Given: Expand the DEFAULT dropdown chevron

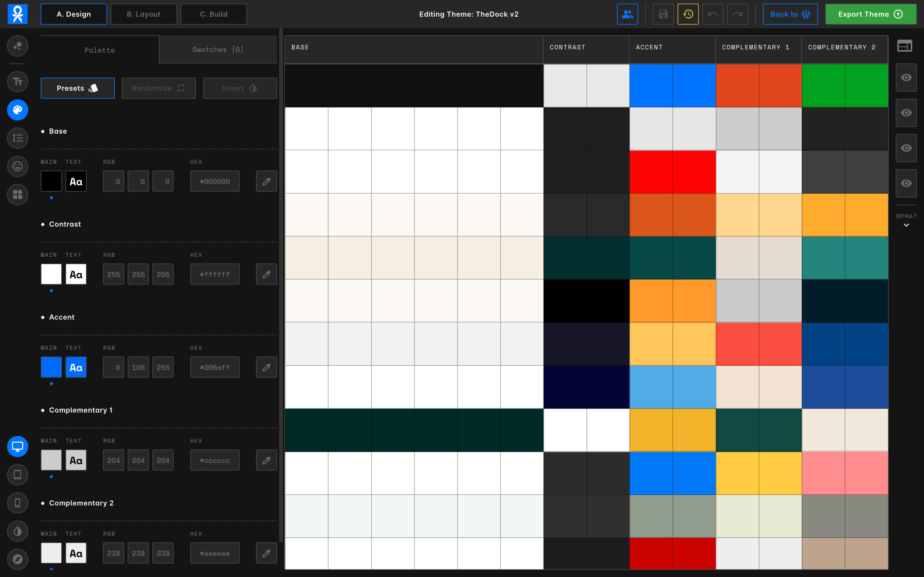Looking at the screenshot, I should coord(906,225).
